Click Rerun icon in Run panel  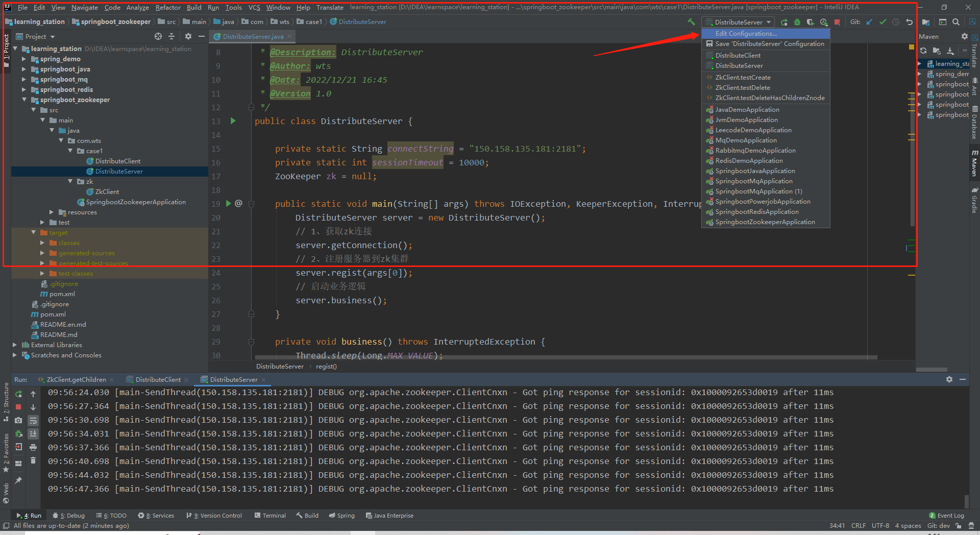point(19,394)
